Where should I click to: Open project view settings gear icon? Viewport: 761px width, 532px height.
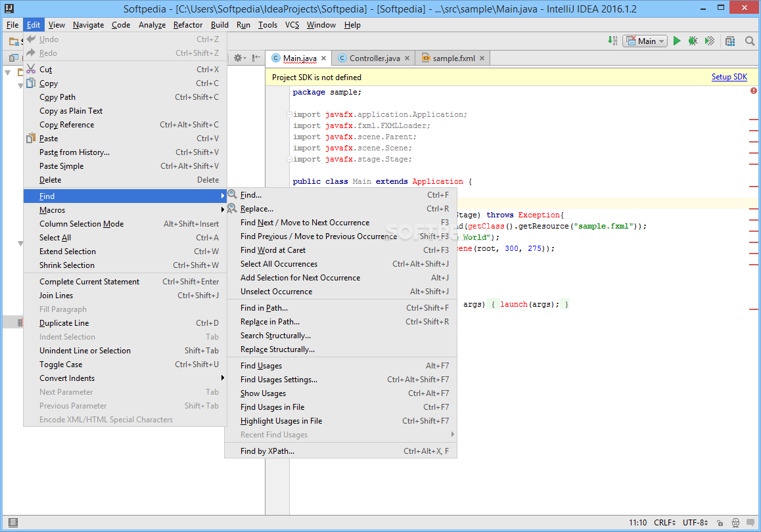click(x=238, y=58)
